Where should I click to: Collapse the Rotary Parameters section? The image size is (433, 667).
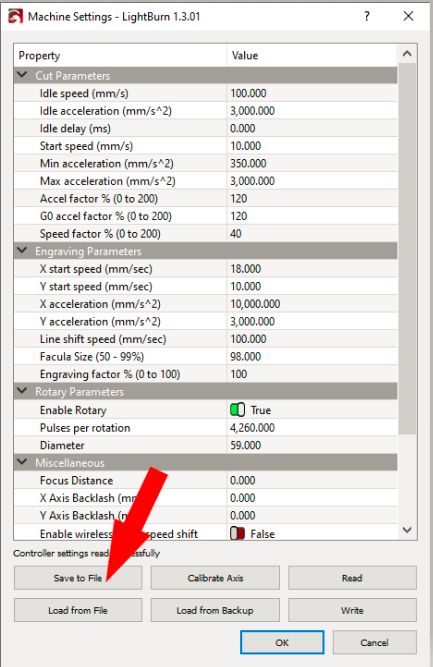(x=22, y=391)
